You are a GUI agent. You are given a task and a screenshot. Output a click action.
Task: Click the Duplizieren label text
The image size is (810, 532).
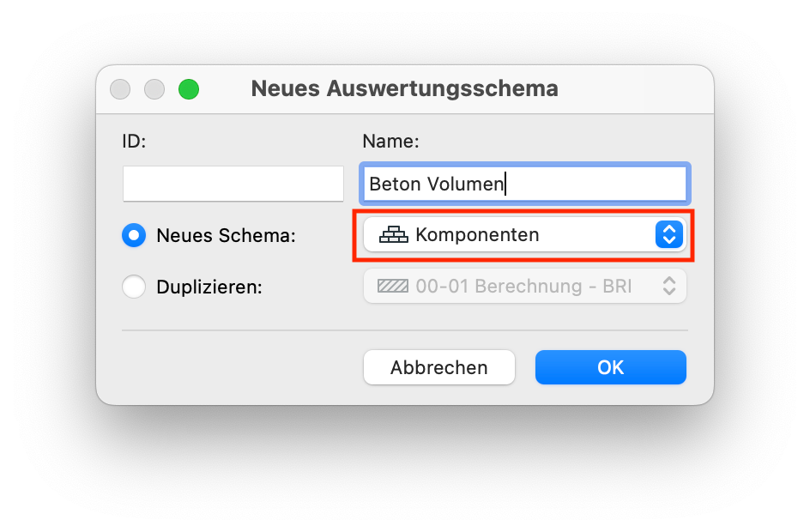click(209, 287)
